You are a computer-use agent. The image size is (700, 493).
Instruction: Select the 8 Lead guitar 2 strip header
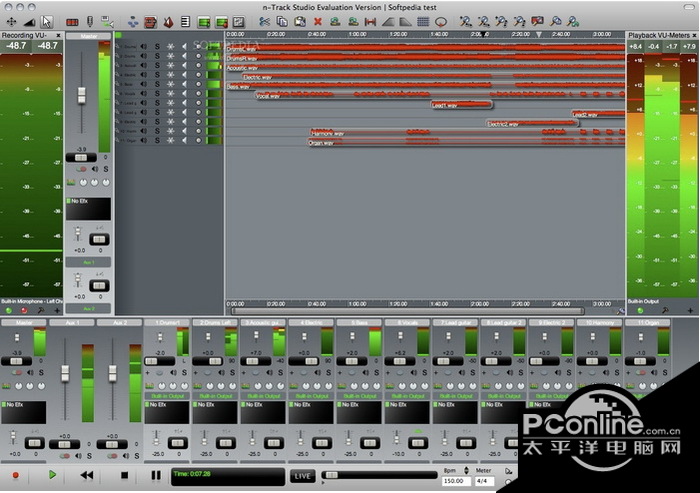(x=504, y=322)
